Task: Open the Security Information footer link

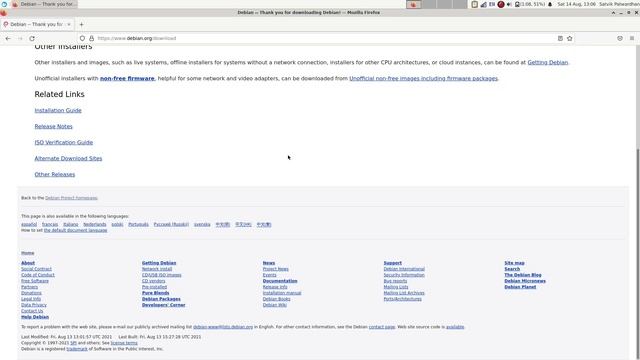Action: point(404,275)
